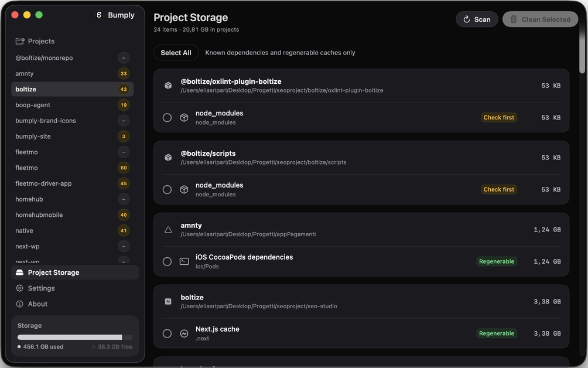Select @boltize/monorepo in sidebar
This screenshot has width=588, height=368.
[x=73, y=58]
